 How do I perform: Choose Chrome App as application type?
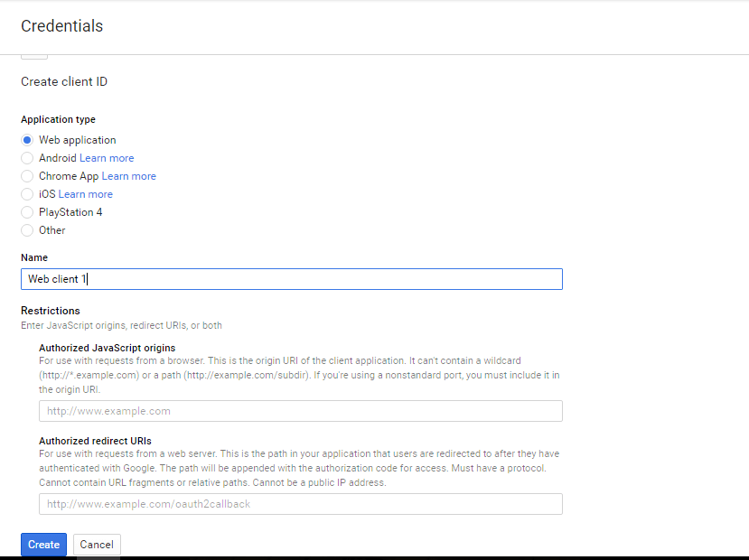click(x=27, y=176)
